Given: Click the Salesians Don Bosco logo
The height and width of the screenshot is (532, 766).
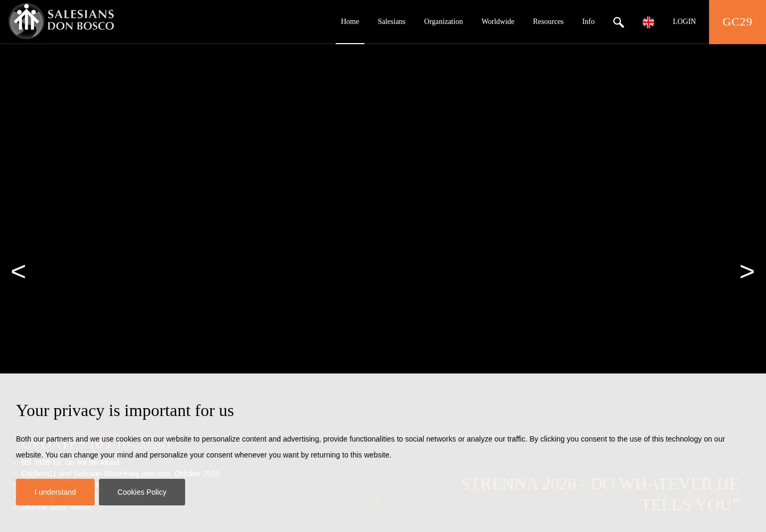Looking at the screenshot, I should point(61,21).
